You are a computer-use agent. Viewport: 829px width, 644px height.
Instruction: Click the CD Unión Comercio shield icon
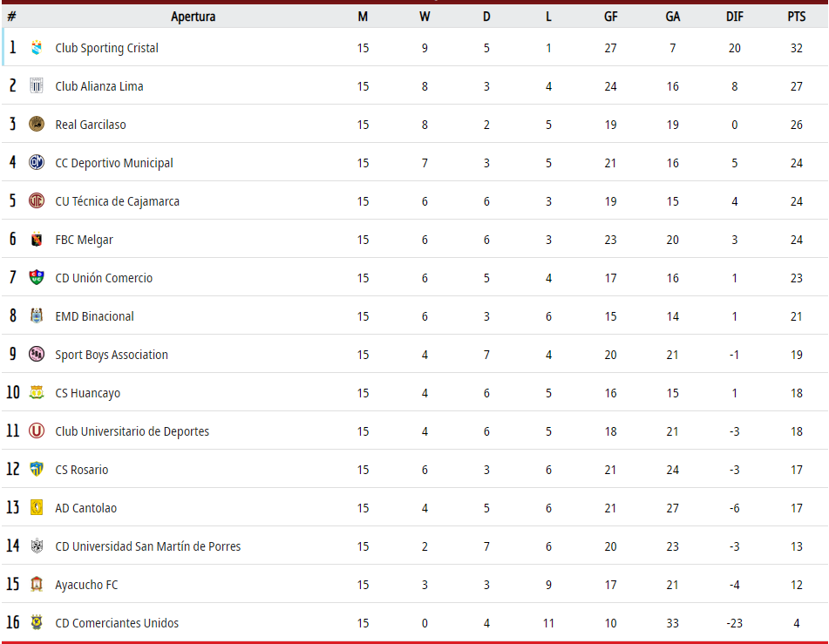click(37, 278)
